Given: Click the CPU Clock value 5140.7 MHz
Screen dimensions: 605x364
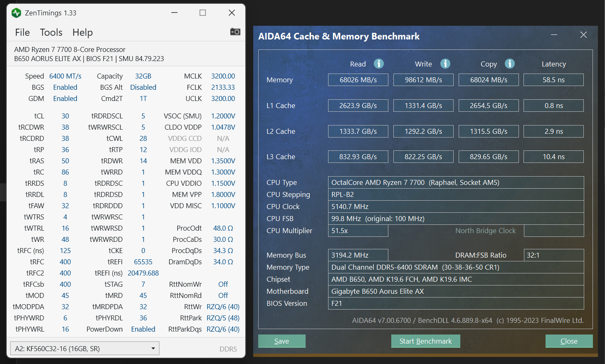Looking at the screenshot, I should click(456, 207).
